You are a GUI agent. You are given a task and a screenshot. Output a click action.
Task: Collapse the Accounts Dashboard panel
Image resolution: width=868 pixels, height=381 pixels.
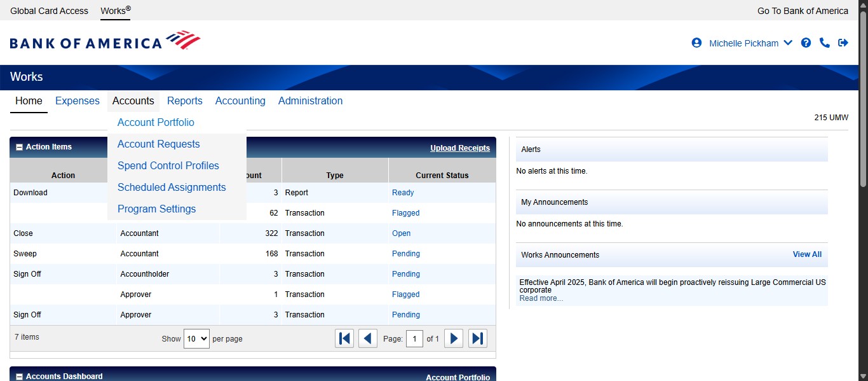pyautogui.click(x=19, y=377)
